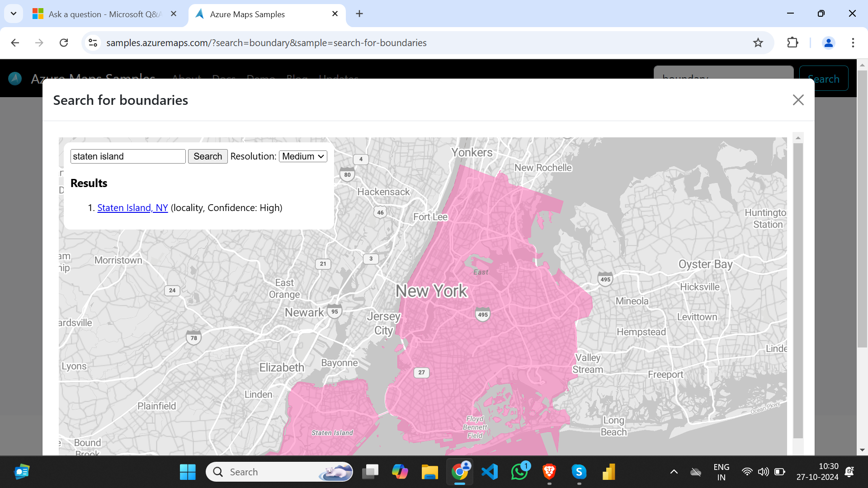Reload the current page
Image resolution: width=868 pixels, height=488 pixels.
click(64, 42)
